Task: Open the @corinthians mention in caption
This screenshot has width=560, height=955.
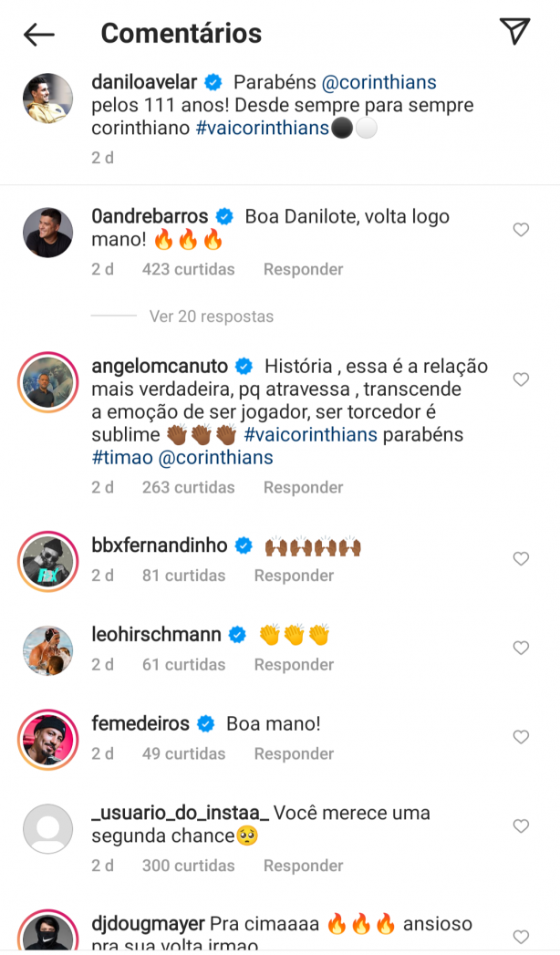Action: pos(379,82)
